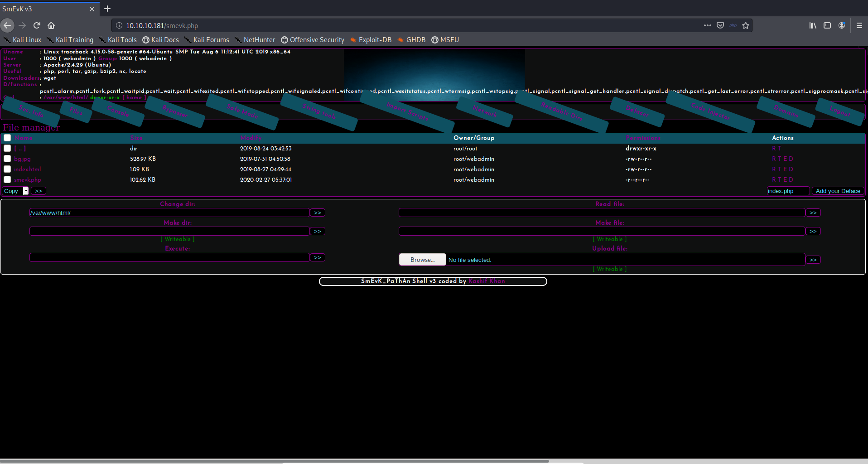
Task: Close the SmEvK v3 tab
Action: point(92,9)
